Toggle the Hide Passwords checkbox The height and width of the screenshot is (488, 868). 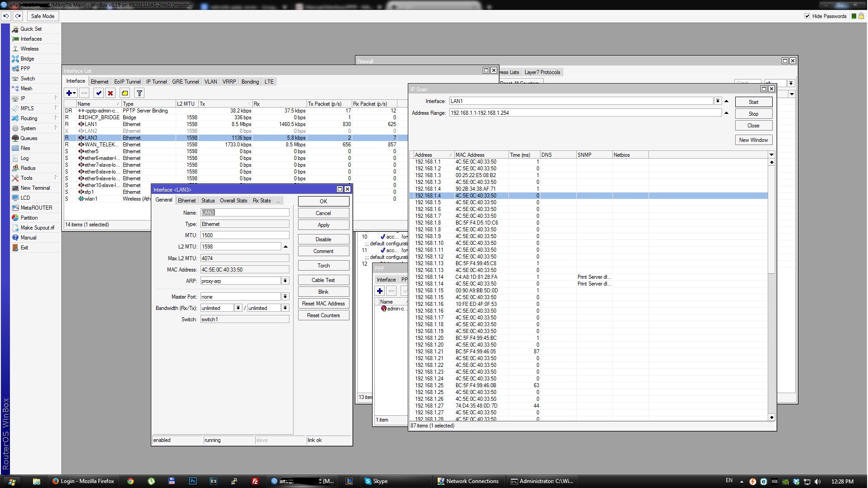tap(807, 16)
